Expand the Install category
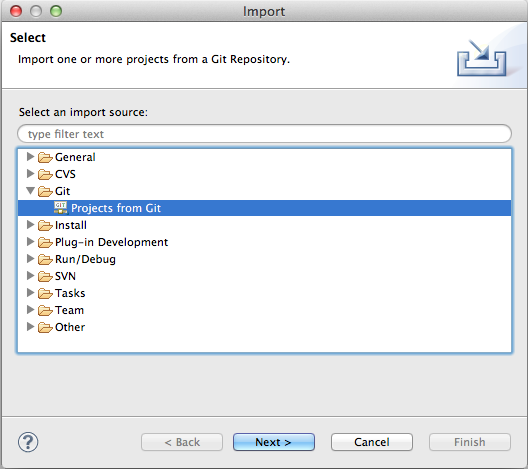The image size is (528, 469). [31, 225]
